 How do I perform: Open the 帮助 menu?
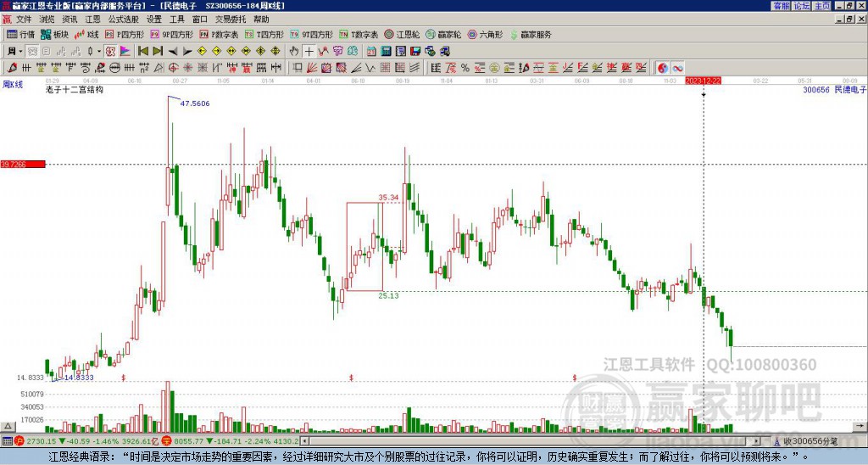coord(261,20)
